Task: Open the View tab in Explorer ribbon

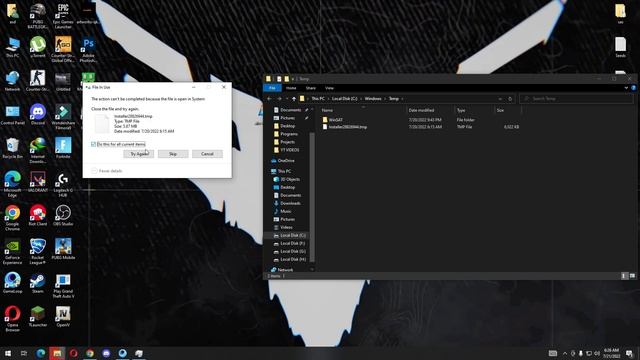Action: pos(329,88)
